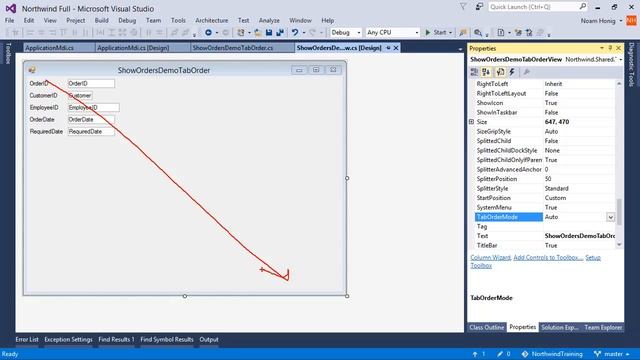Click the Add Controls to Toolbox link
This screenshot has width=640, height=360.
[548, 258]
